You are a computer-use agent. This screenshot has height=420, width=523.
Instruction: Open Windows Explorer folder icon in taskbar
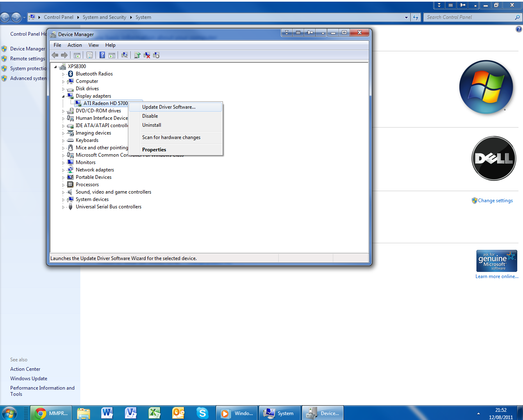click(x=83, y=413)
